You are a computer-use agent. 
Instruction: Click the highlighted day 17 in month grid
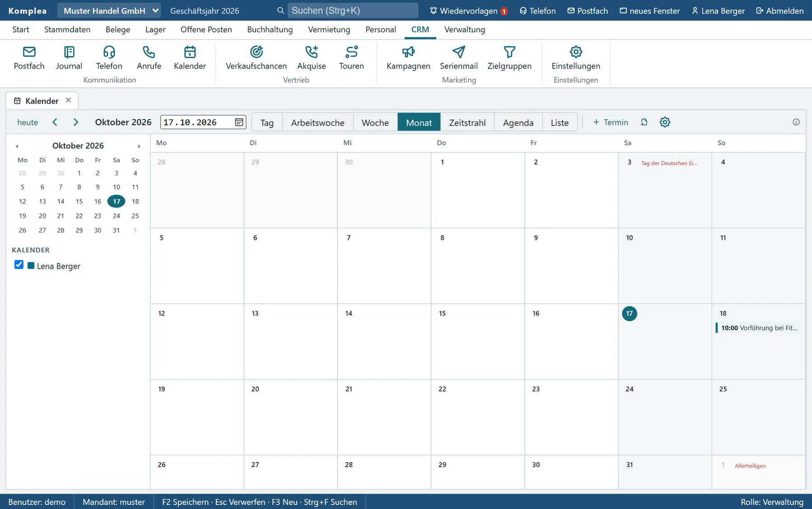[x=629, y=313]
